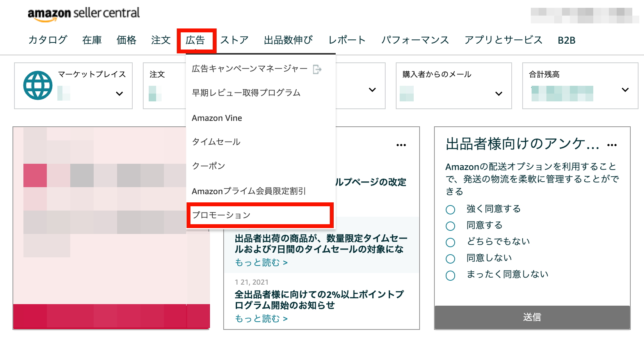Click the external link icon beside 広告キャンペーンマネージャー
644x340 pixels.
point(317,69)
